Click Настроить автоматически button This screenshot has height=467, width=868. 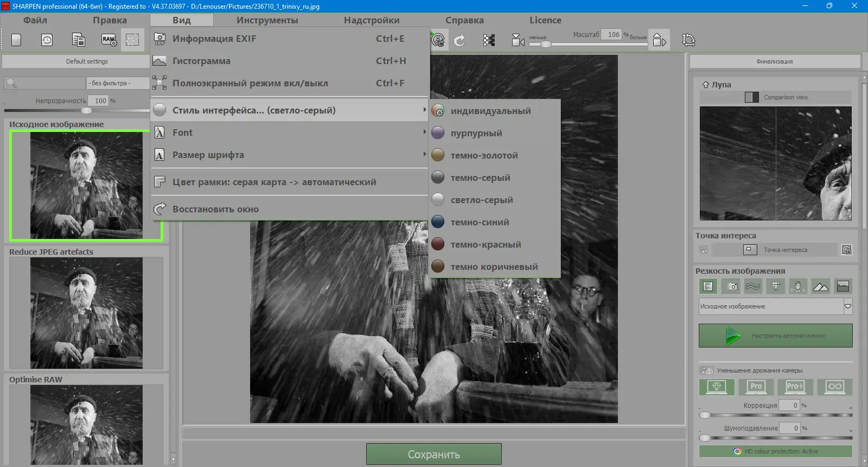[776, 336]
